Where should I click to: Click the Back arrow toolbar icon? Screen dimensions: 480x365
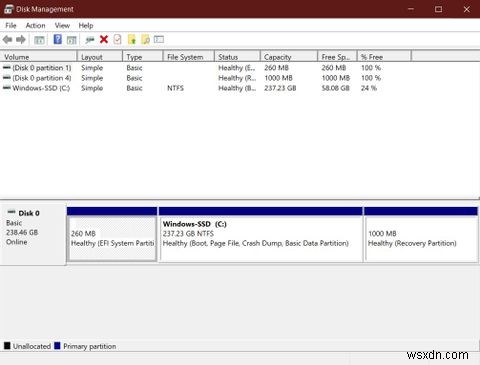pos(7,40)
